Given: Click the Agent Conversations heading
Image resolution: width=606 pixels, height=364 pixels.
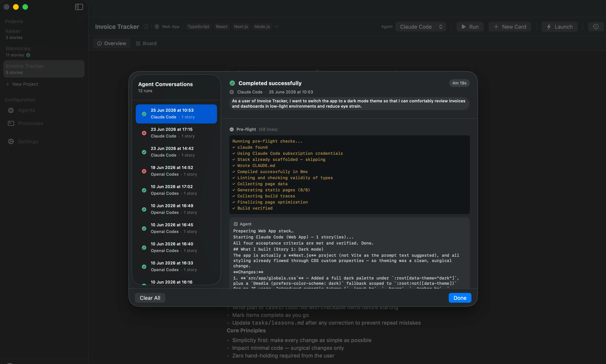Looking at the screenshot, I should pyautogui.click(x=165, y=84).
